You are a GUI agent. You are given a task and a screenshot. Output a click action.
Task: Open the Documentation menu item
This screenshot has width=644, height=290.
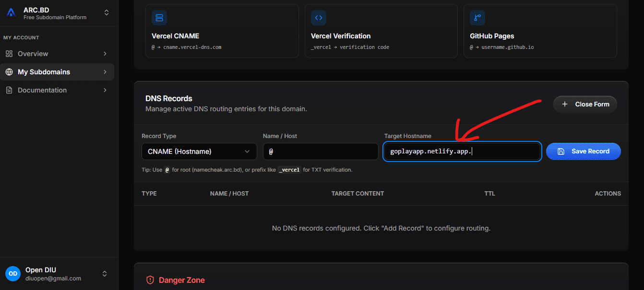click(x=57, y=90)
